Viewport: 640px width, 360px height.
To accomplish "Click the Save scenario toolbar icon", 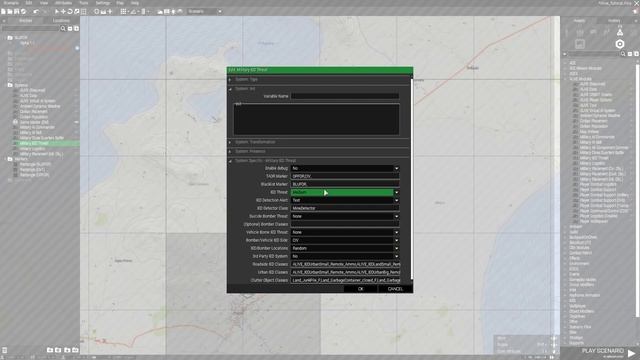I will pyautogui.click(x=16, y=11).
